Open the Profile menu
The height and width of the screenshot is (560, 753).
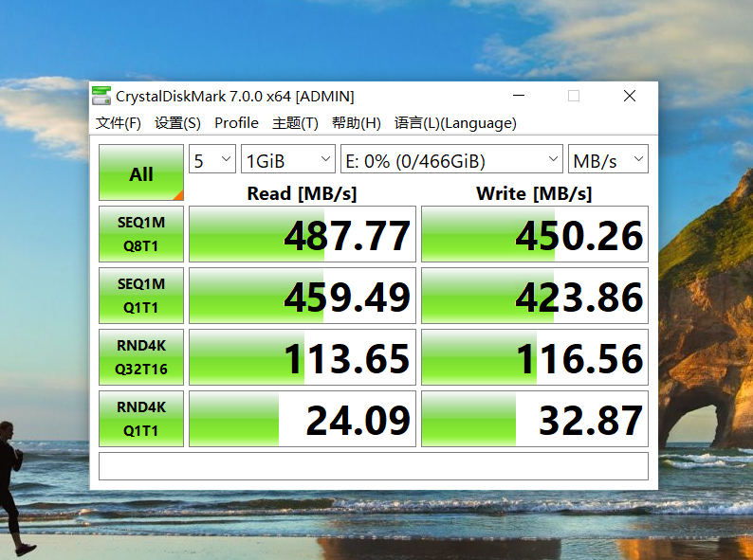236,123
